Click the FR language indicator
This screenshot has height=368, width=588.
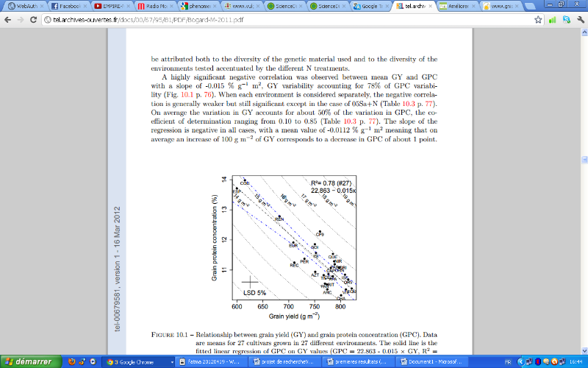click(x=508, y=362)
